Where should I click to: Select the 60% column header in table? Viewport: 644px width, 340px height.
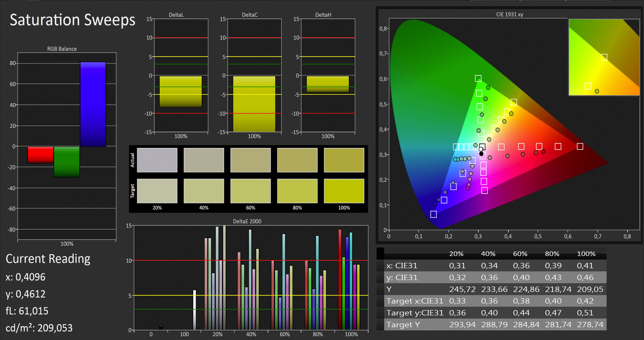(520, 254)
